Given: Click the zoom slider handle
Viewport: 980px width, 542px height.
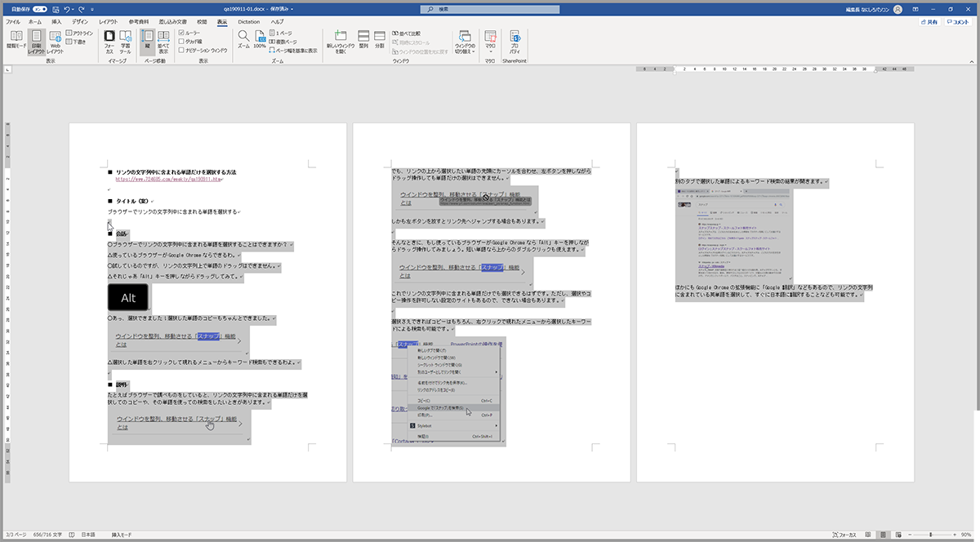Looking at the screenshot, I should (x=930, y=535).
